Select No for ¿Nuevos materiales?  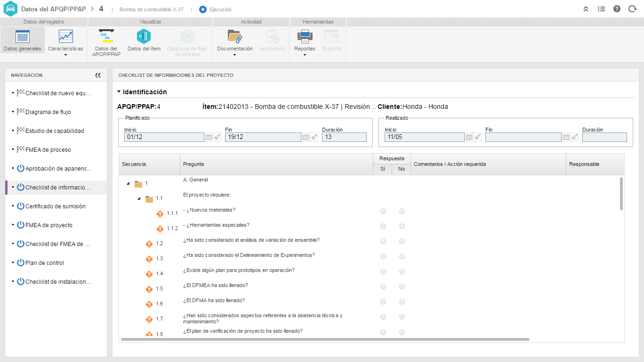coord(402,211)
